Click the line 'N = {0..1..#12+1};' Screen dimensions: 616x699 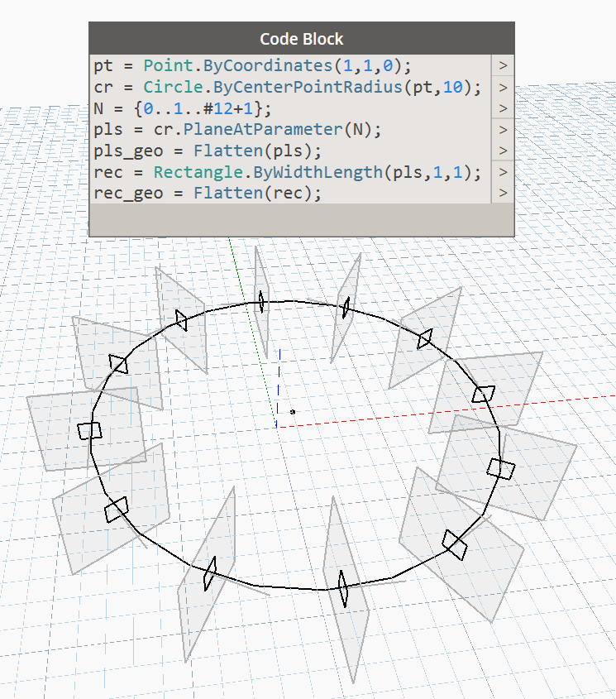[x=182, y=108]
